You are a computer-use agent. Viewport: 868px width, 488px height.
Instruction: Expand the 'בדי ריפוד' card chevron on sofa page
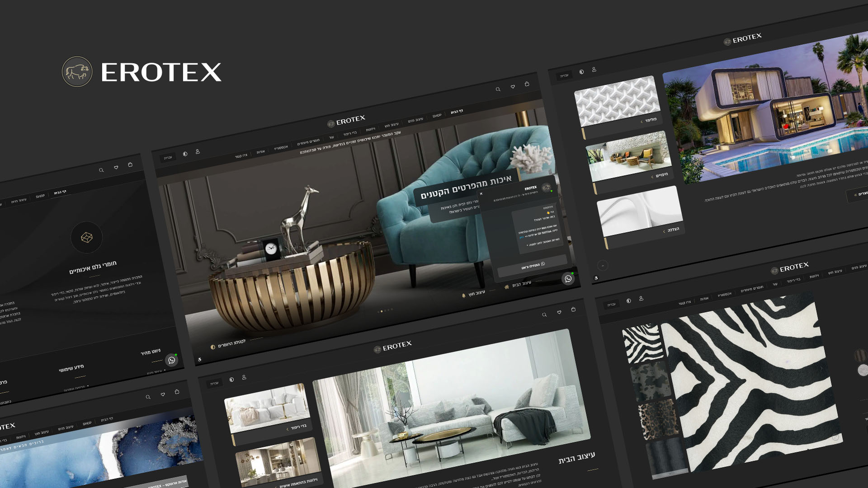coord(288,429)
